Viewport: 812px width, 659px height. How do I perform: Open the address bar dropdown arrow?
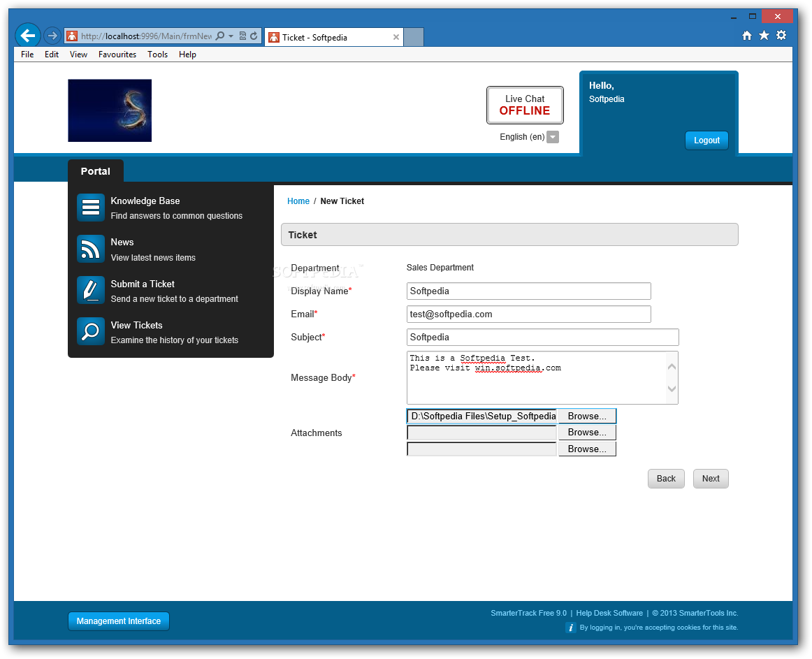pos(231,36)
